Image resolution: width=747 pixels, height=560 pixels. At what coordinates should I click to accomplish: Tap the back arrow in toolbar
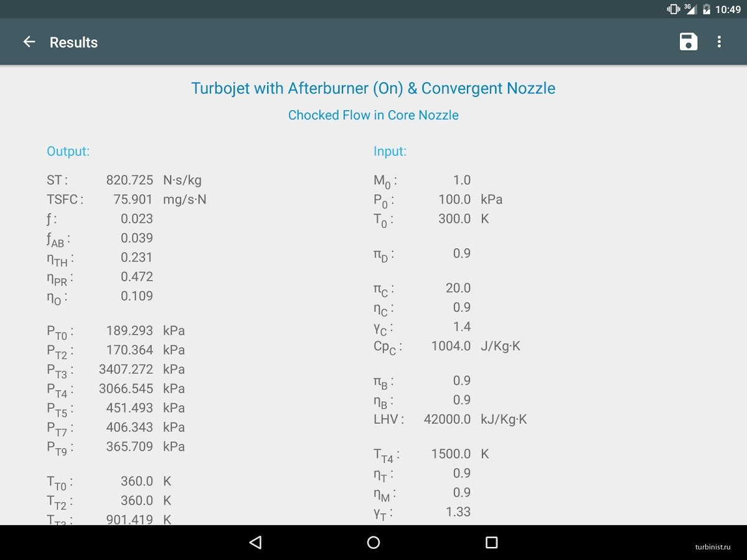29,42
